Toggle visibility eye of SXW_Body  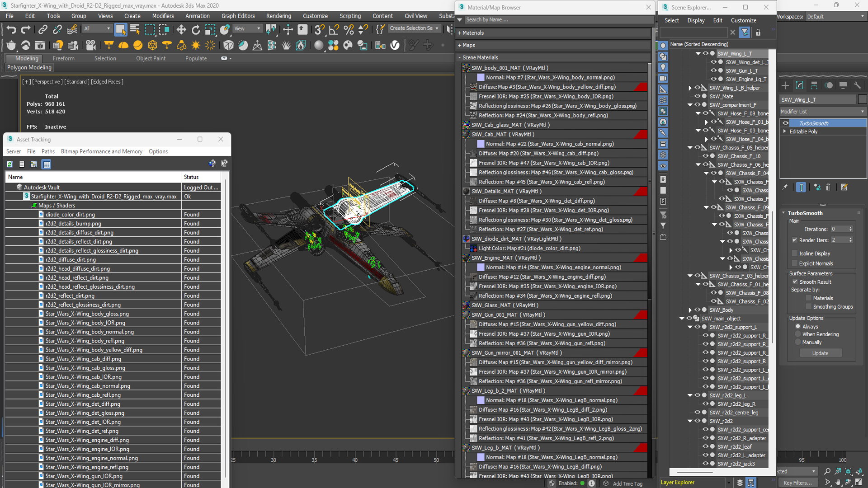[697, 310]
